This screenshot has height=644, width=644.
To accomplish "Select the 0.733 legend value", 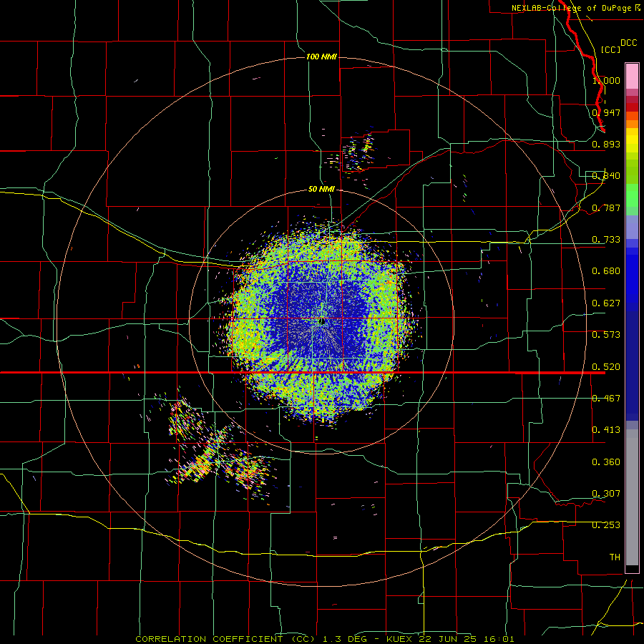I will [x=606, y=240].
